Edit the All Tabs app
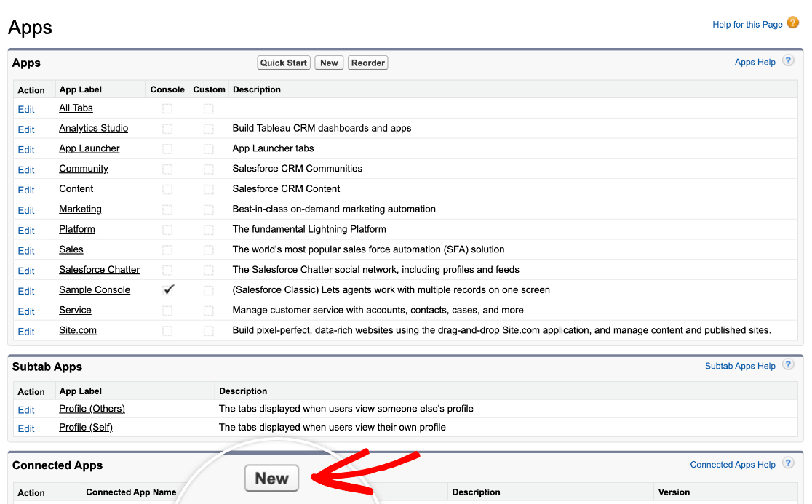 26,109
